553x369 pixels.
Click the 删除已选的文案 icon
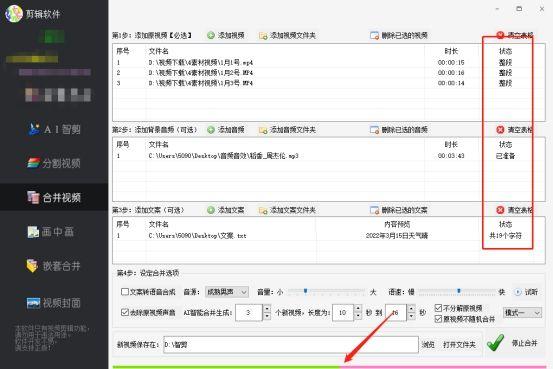[x=374, y=210]
